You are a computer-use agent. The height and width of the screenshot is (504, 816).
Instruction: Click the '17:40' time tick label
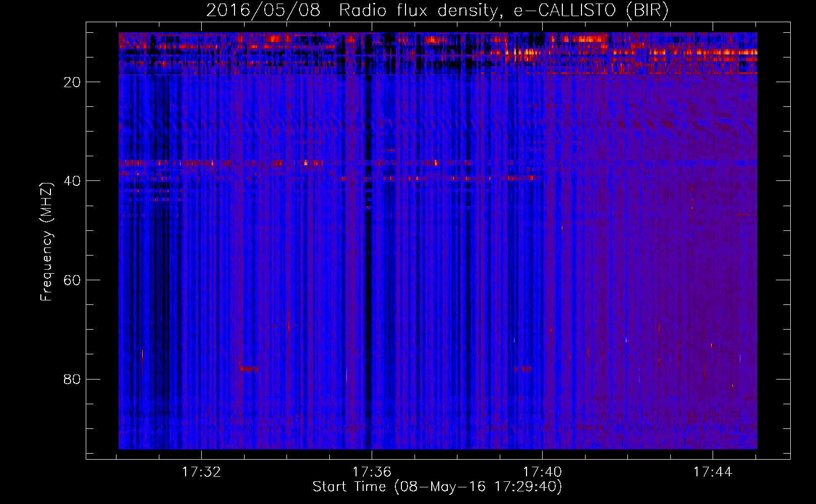click(x=542, y=472)
